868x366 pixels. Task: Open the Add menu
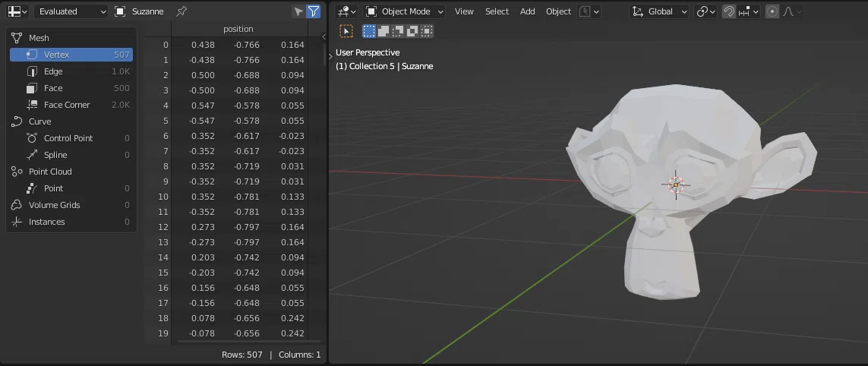(x=528, y=11)
